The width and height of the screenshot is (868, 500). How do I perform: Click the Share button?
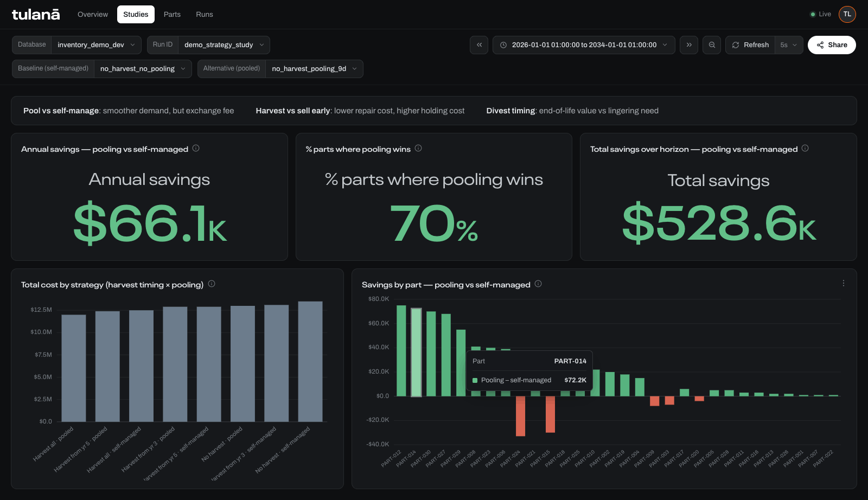tap(832, 45)
